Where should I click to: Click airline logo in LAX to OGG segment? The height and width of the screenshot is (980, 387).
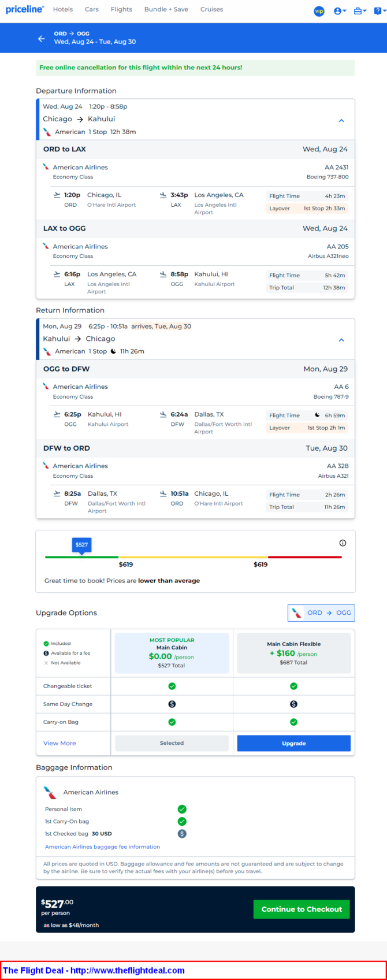pyautogui.click(x=46, y=246)
